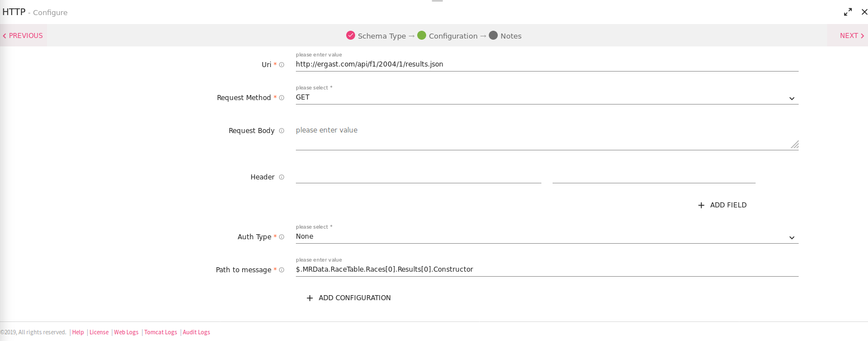Focus the Uri input field

point(546,64)
